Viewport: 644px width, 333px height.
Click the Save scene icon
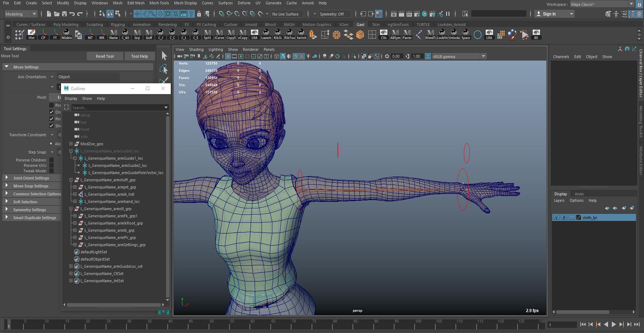tap(64, 14)
